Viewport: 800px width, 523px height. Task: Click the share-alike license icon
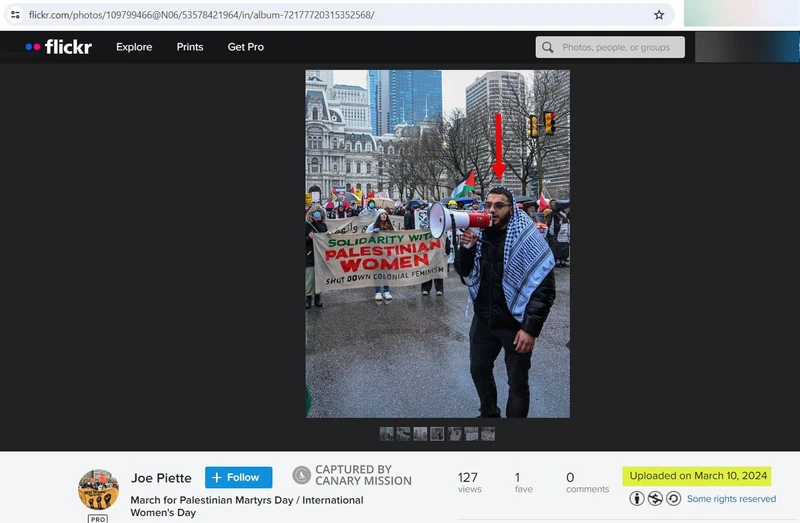(x=673, y=498)
